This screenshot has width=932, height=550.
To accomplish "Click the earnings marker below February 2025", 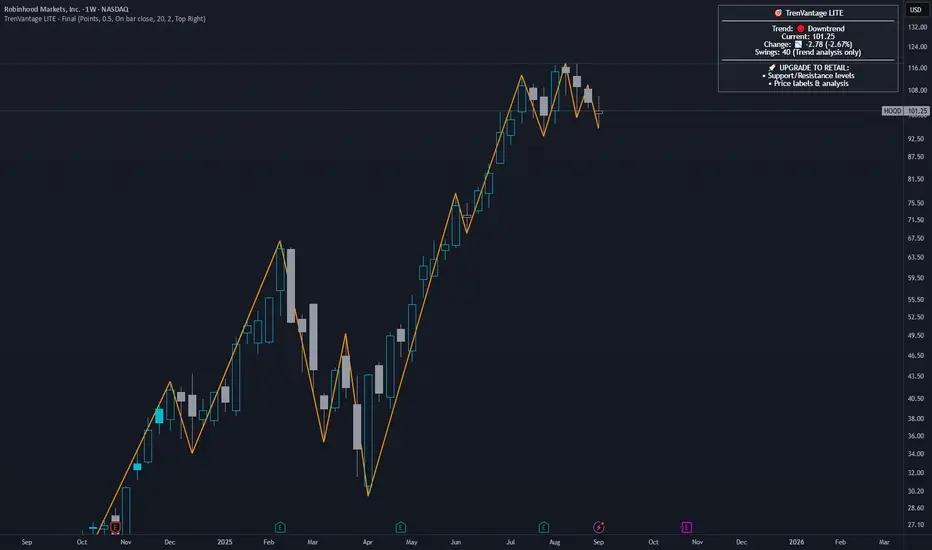I will tap(280, 527).
